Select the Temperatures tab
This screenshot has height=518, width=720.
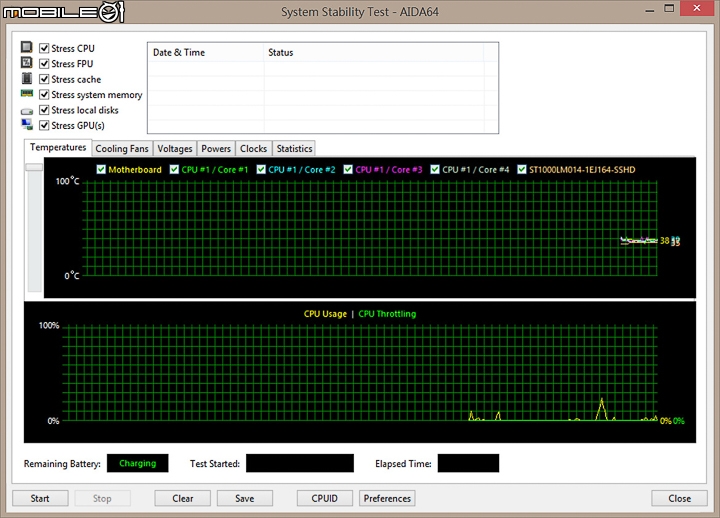pos(58,147)
